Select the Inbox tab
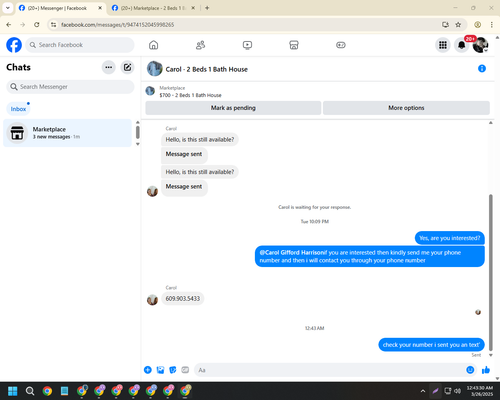 [x=18, y=109]
